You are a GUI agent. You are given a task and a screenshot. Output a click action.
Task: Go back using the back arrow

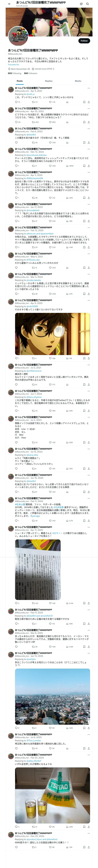click(x=9, y=4)
